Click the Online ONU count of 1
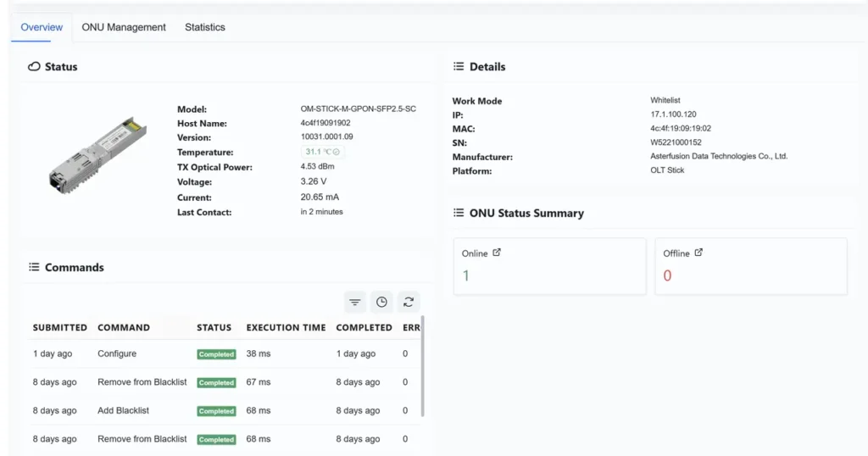 point(466,275)
